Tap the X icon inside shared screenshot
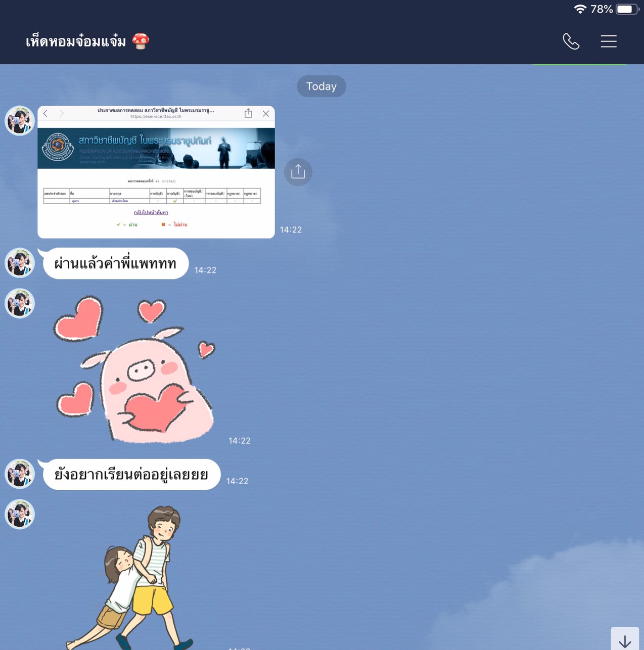 (x=265, y=114)
